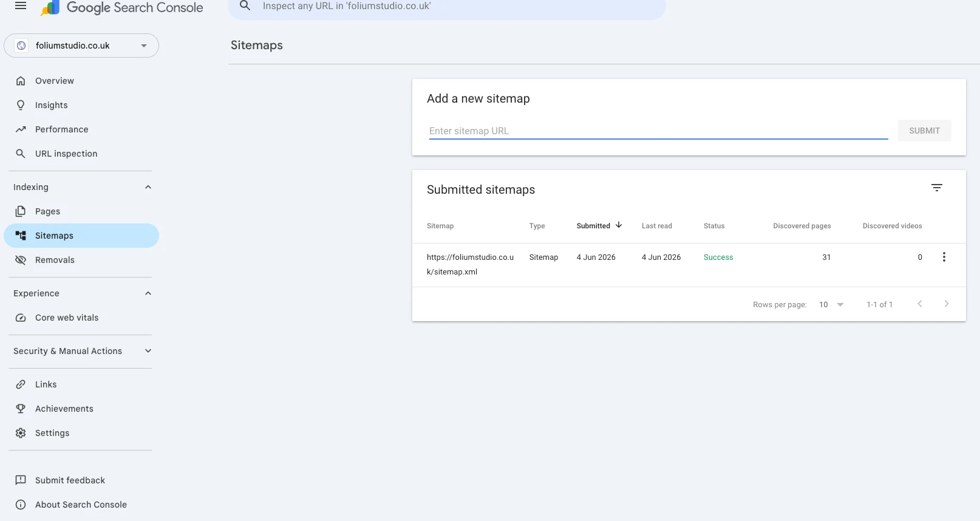Click the Links chain icon

[21, 384]
